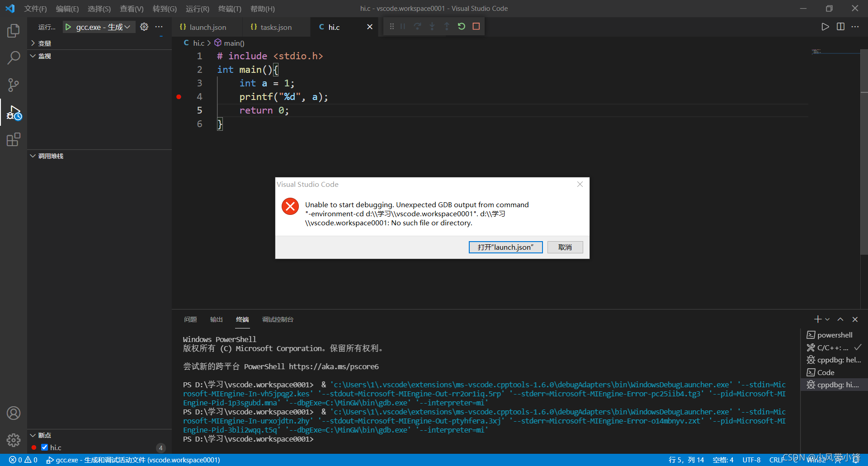This screenshot has height=466, width=868.
Task: Collapse the Watch section
Action: pos(99,56)
